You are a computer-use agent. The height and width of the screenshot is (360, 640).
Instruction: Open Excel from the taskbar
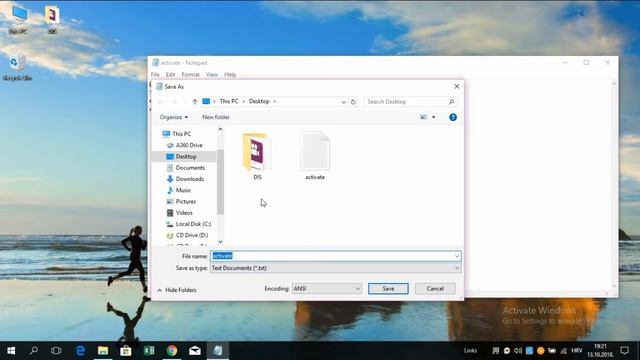click(x=149, y=351)
